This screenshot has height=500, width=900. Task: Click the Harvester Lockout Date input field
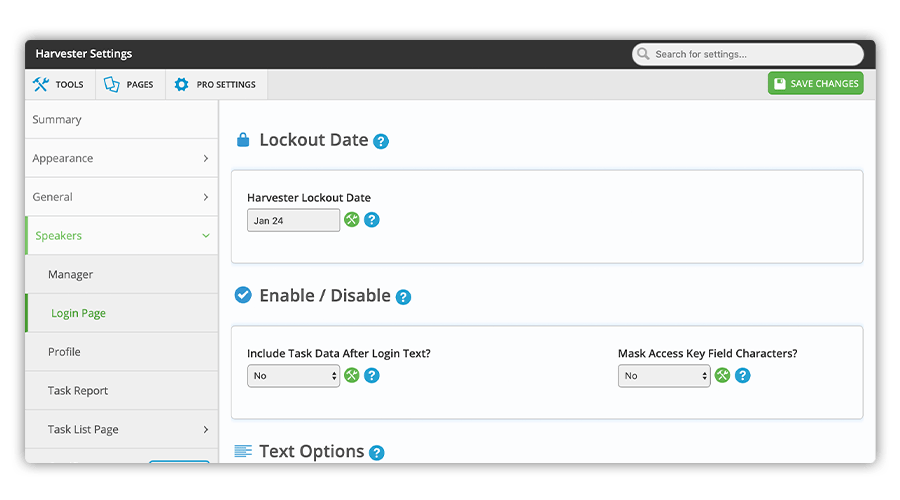coord(293,220)
